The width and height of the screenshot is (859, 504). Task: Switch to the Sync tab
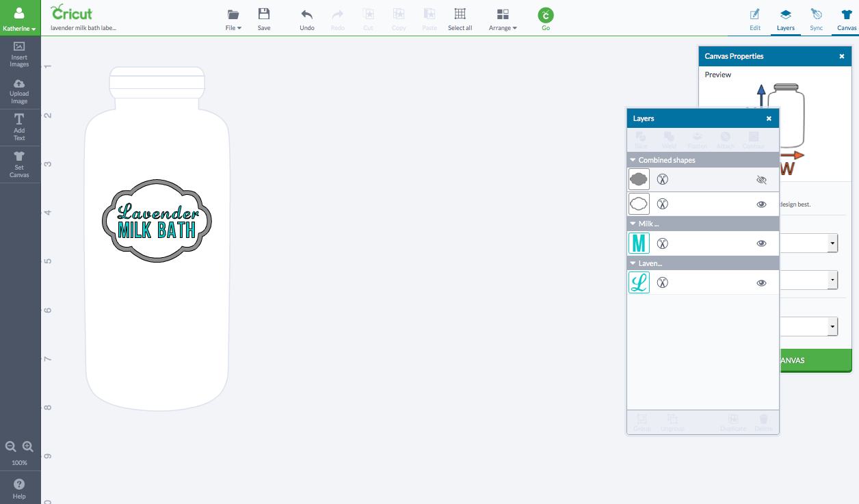click(x=816, y=19)
